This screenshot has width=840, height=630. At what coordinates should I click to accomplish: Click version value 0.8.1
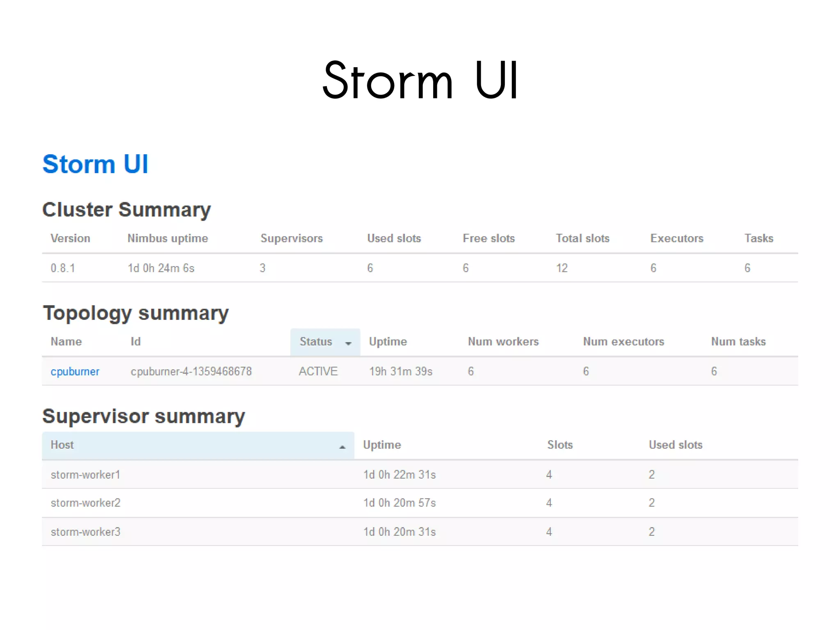63,268
